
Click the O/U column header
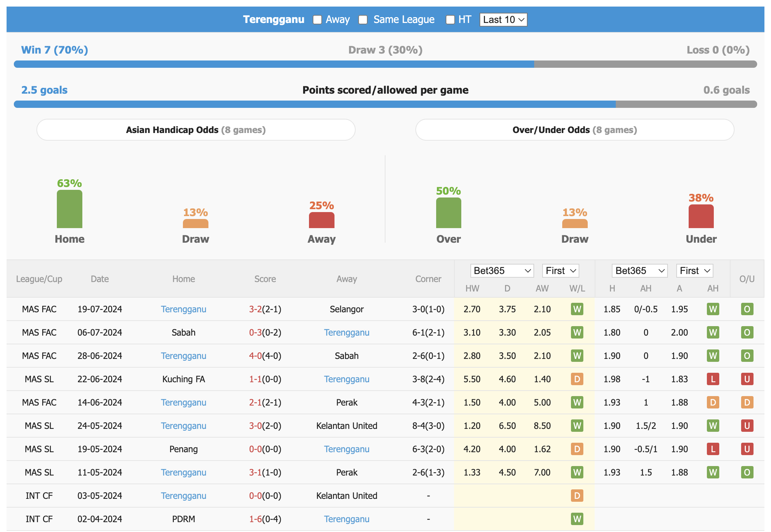[x=747, y=279]
